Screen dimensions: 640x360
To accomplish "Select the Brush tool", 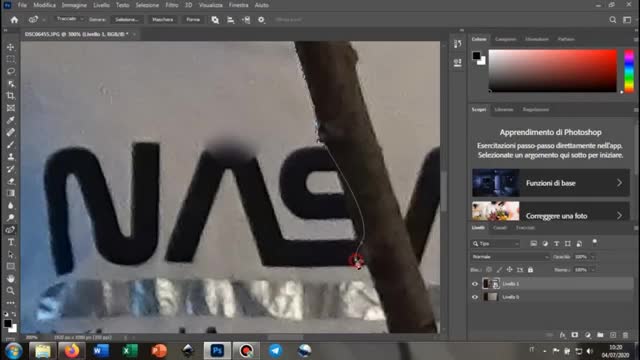I will click(11, 144).
